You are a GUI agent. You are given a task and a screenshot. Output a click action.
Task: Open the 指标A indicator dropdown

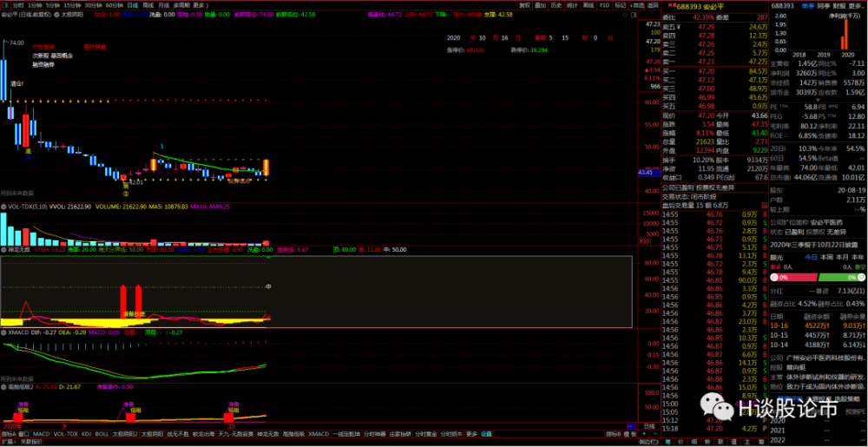tap(9, 434)
